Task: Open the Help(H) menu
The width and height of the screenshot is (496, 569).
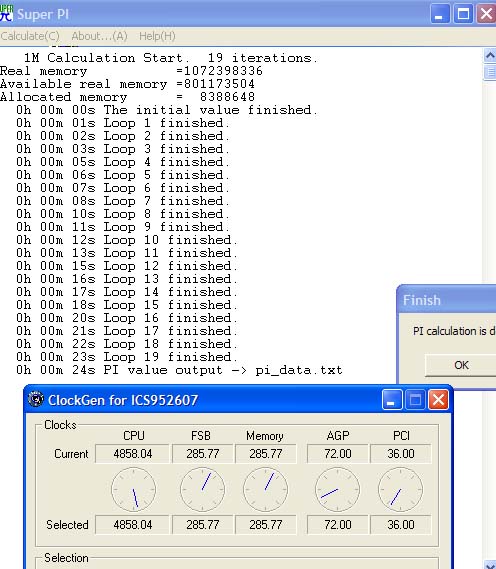Action: (157, 36)
